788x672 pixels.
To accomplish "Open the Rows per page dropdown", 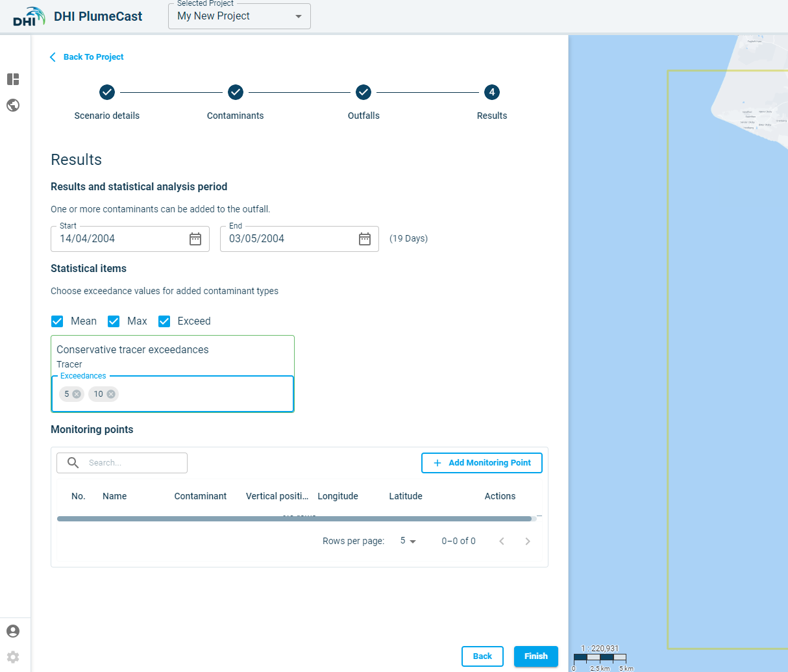I will pyautogui.click(x=408, y=541).
